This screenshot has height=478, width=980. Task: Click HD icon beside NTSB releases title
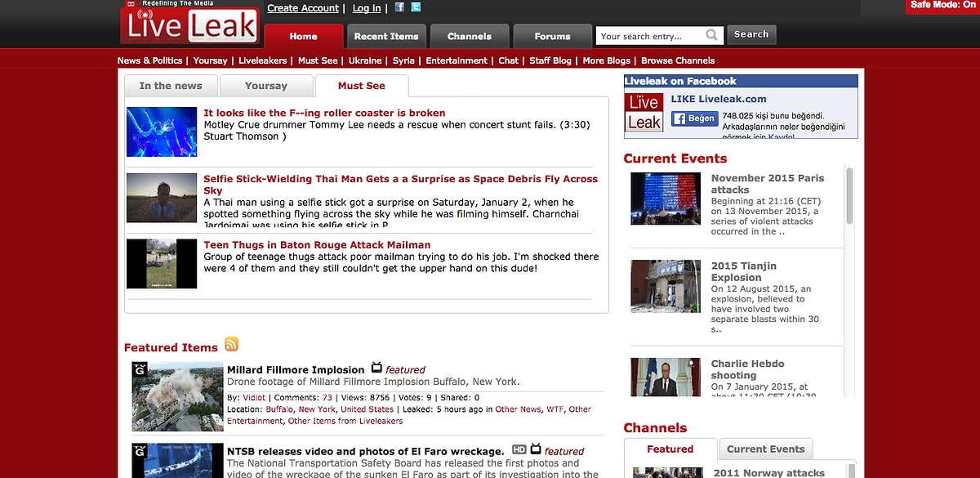point(519,449)
